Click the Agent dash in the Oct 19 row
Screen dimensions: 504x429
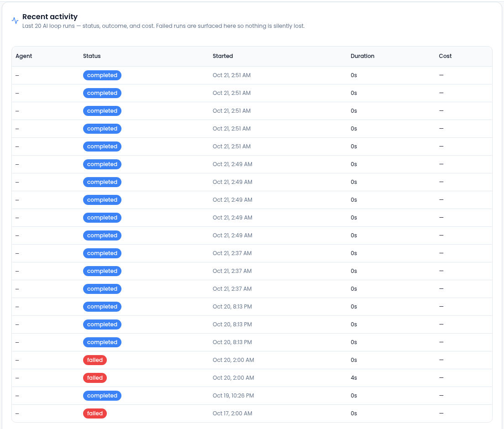pos(17,396)
